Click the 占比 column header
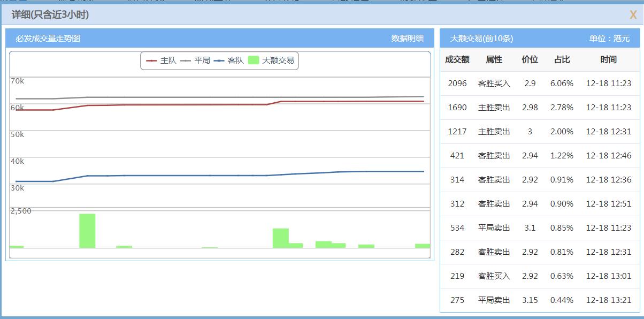The image size is (644, 319). click(562, 59)
